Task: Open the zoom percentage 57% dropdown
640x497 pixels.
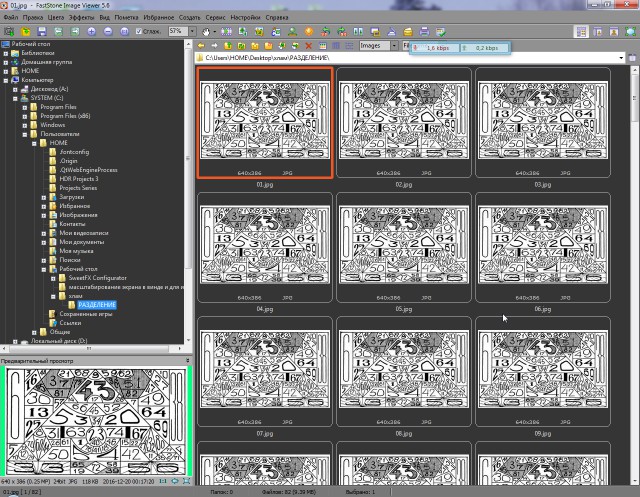Action: tap(193, 31)
